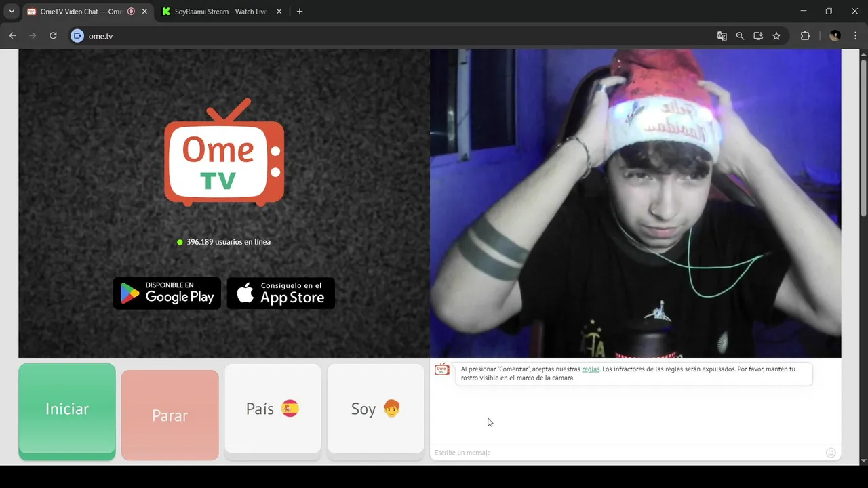Open a new browser tab
The image size is (868, 488).
(300, 12)
